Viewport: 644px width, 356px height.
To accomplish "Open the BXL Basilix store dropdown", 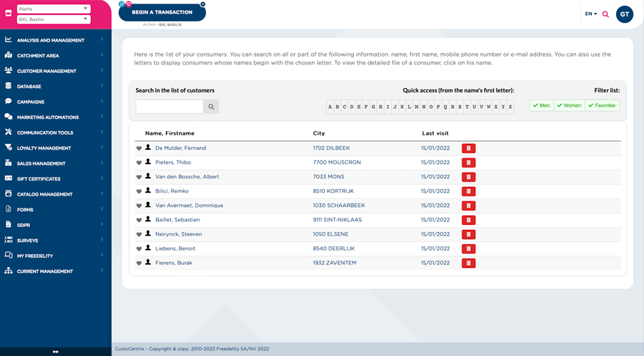I will click(x=54, y=19).
